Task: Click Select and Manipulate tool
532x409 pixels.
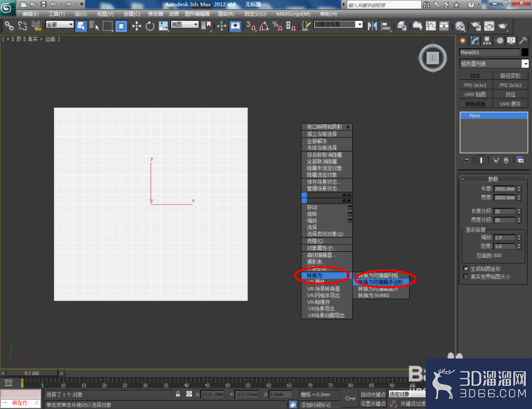Action: point(221,26)
